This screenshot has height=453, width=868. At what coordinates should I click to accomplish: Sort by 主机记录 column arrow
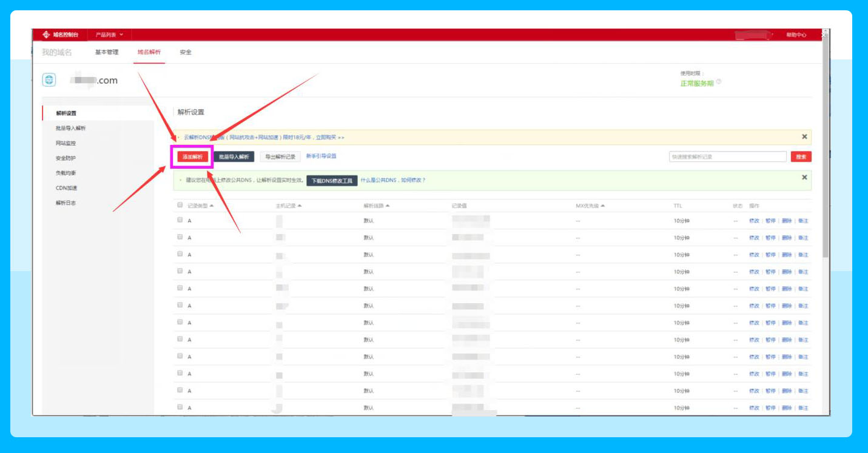[300, 206]
